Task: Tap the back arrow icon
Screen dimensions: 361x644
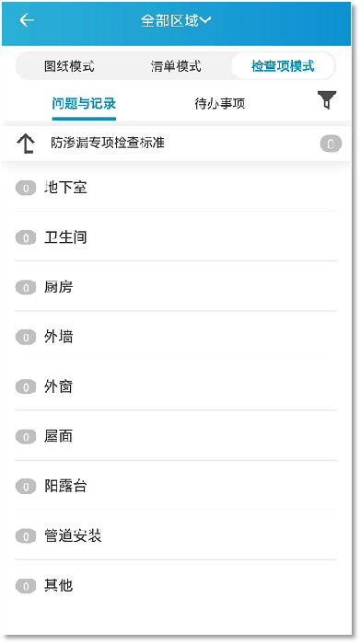Action: pos(27,20)
